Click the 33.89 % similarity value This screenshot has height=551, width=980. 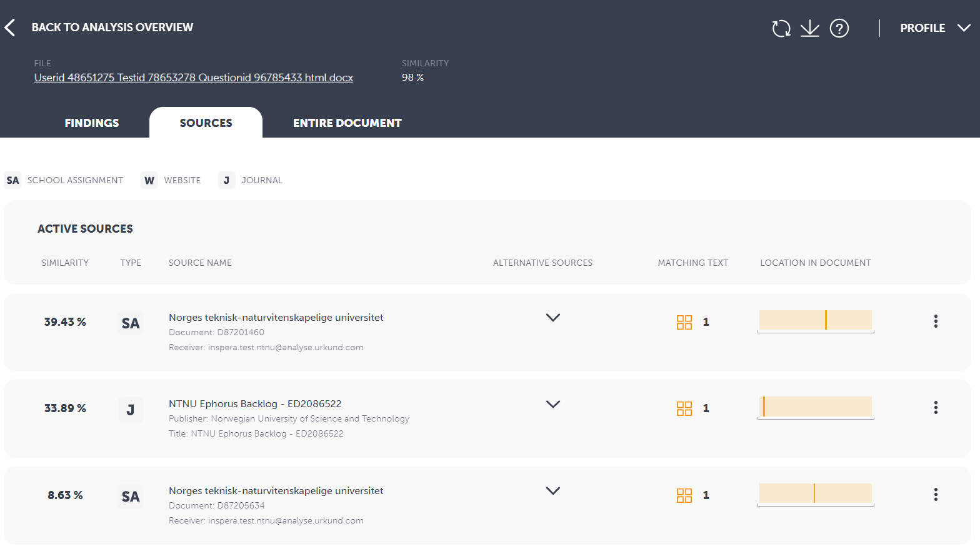point(65,408)
